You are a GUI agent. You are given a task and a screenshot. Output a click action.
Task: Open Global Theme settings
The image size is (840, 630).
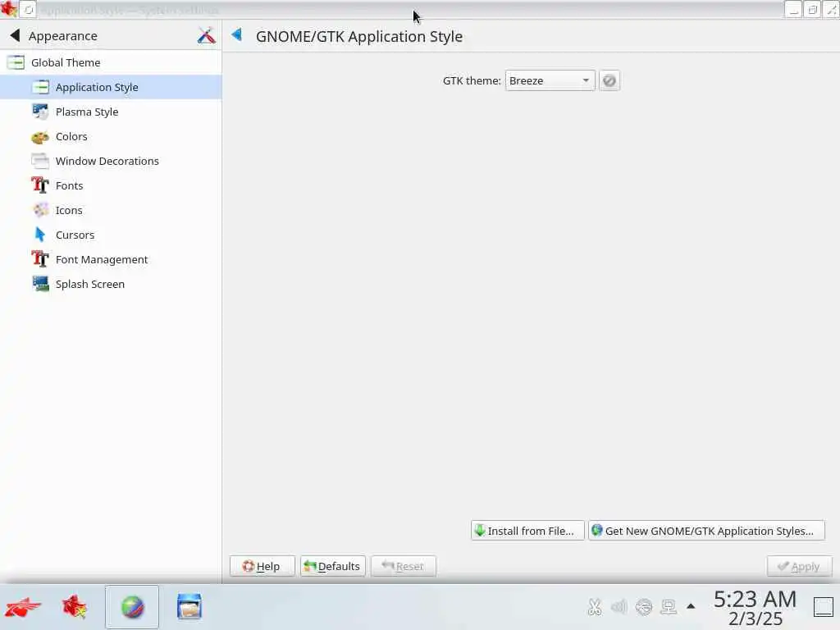[111, 62]
